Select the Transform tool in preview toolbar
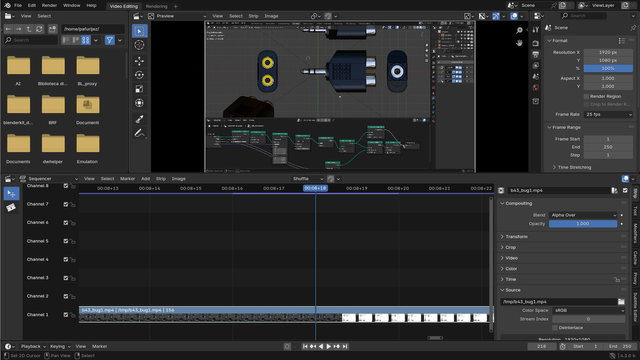The width and height of the screenshot is (640, 360). pyautogui.click(x=140, y=103)
